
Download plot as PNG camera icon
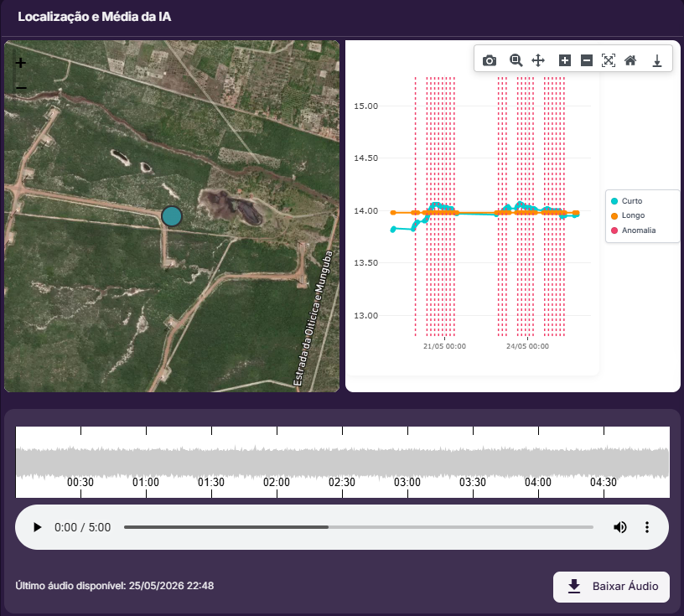pos(490,60)
